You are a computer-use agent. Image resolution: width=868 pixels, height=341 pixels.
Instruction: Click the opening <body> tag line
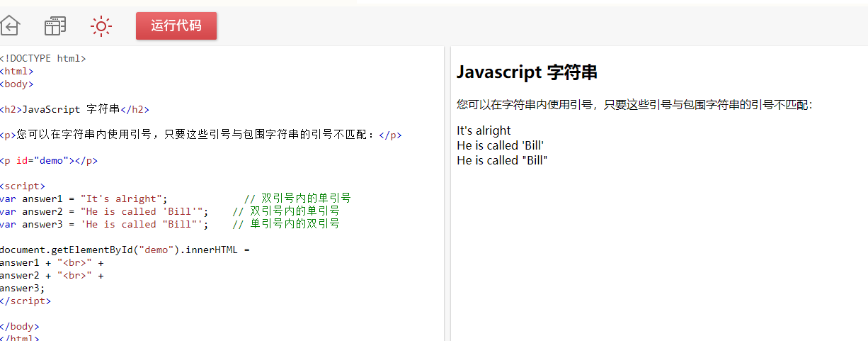pyautogui.click(x=17, y=84)
